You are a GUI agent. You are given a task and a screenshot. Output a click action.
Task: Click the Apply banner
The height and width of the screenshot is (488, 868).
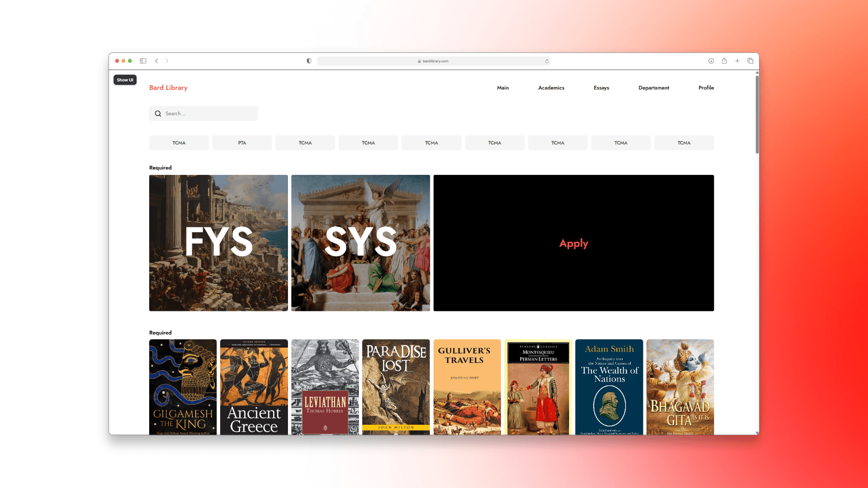574,243
